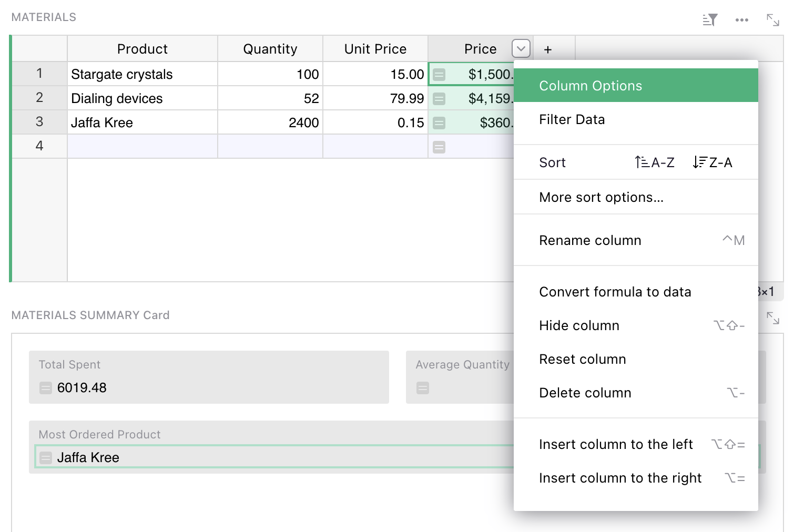Viewport: 794px width, 532px height.
Task: Select Column Options from the menu
Action: coord(590,86)
